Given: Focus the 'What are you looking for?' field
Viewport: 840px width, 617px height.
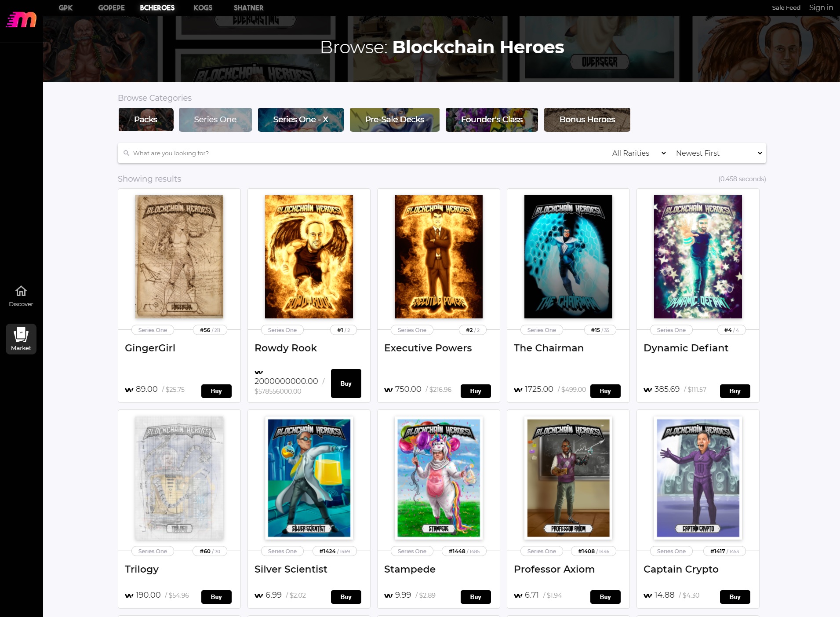Looking at the screenshot, I should [365, 153].
